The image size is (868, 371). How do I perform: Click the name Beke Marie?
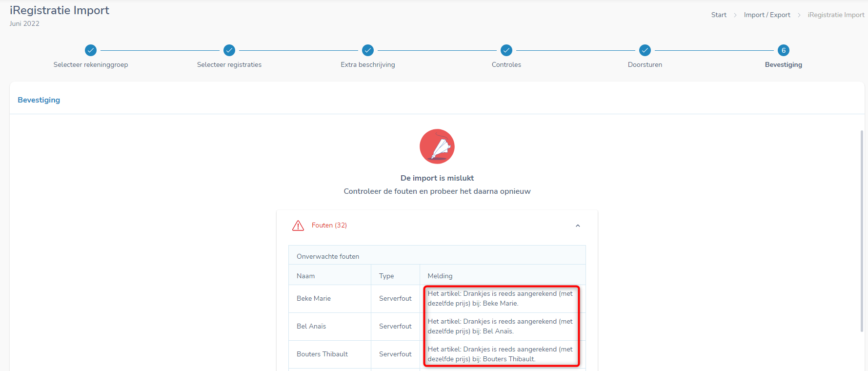click(x=314, y=298)
